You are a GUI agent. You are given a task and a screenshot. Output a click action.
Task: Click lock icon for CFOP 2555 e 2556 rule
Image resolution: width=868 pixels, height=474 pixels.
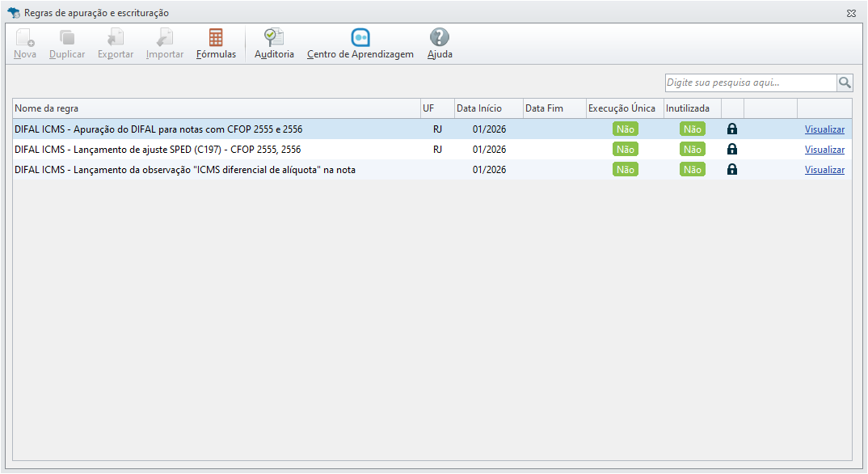[x=732, y=129]
